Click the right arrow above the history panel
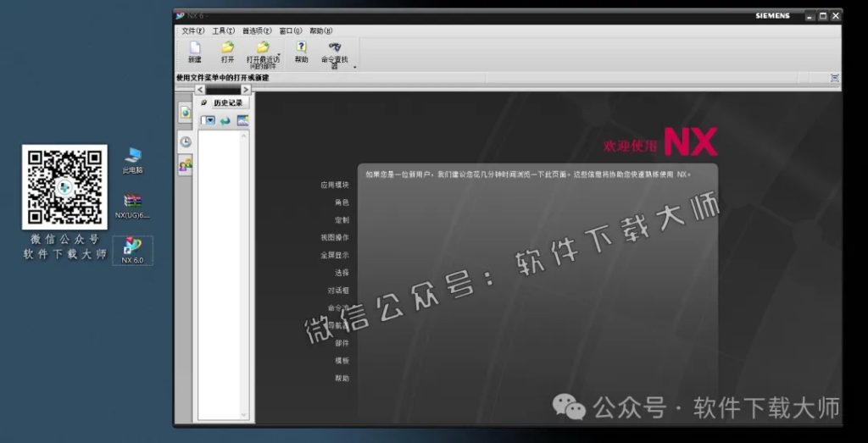The image size is (868, 443). pyautogui.click(x=246, y=89)
